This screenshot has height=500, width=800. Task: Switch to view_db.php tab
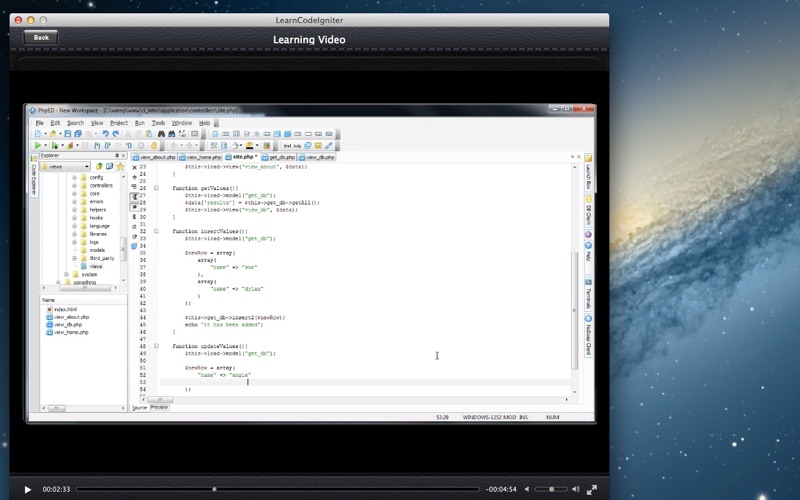pyautogui.click(x=317, y=157)
